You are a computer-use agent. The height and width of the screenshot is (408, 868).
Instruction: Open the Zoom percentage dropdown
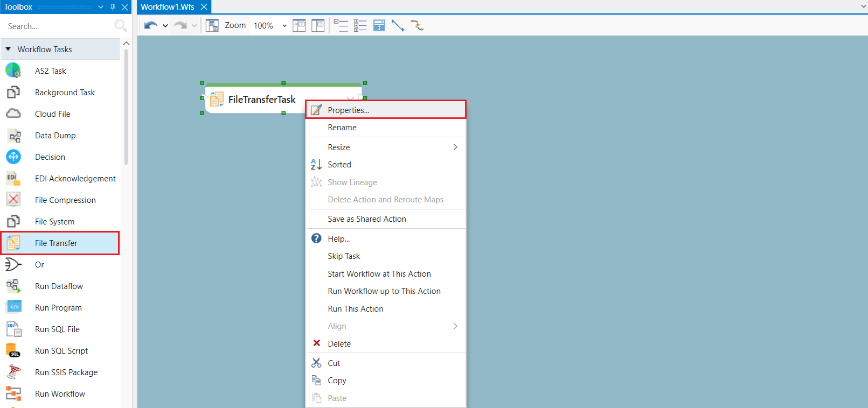coord(284,26)
